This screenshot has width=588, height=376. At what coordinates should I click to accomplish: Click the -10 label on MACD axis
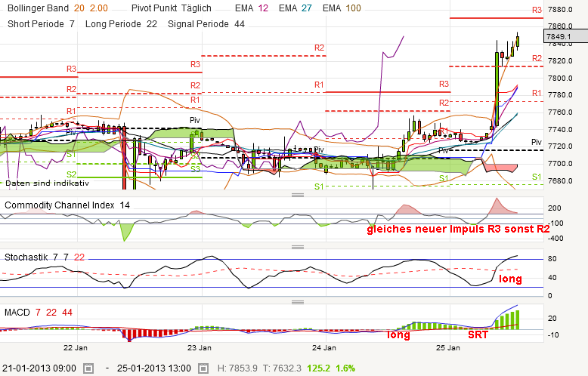pos(553,334)
